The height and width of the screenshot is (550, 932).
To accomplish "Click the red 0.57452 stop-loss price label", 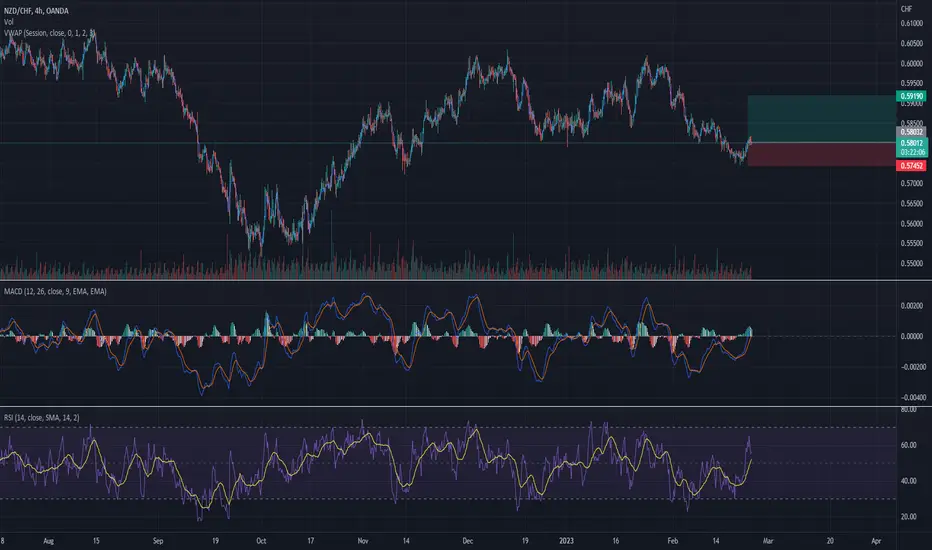I will tap(911, 166).
